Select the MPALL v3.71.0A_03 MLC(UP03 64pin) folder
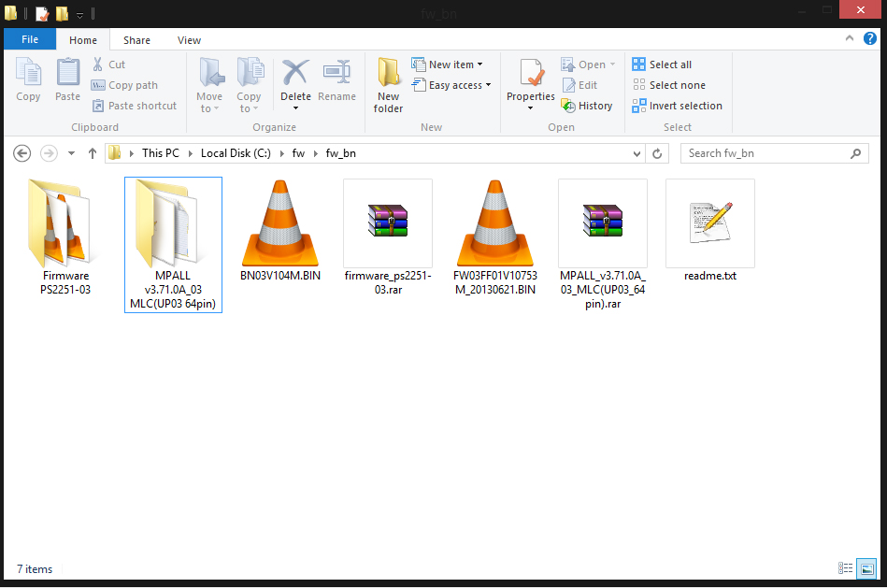 tap(173, 245)
